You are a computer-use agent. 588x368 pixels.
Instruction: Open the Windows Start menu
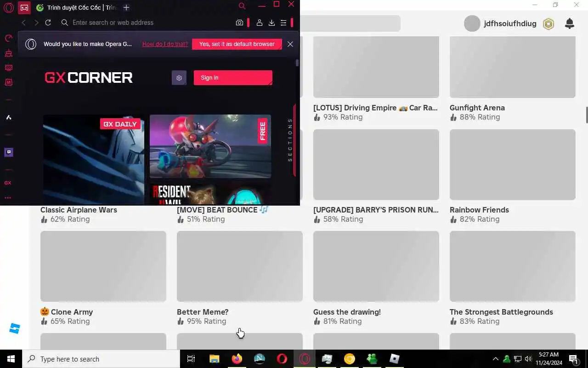click(11, 359)
